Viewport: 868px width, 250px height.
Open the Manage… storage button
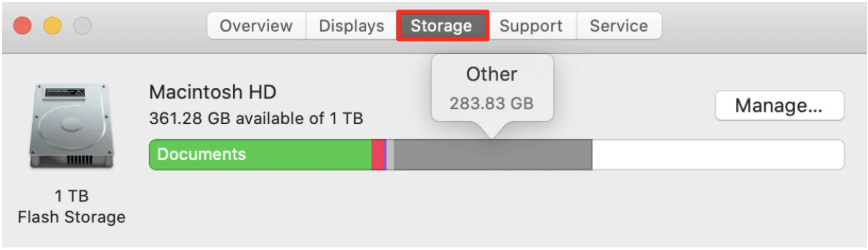[x=779, y=106]
